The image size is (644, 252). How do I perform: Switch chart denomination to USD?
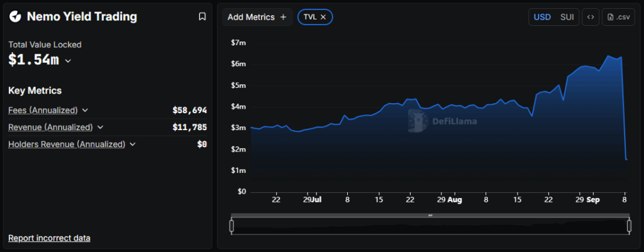click(x=541, y=17)
